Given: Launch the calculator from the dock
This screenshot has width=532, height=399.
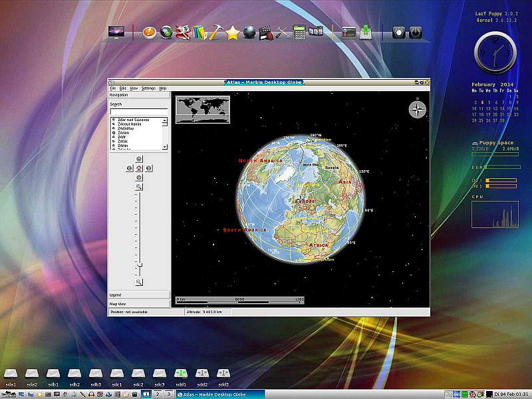Looking at the screenshot, I should tap(299, 33).
